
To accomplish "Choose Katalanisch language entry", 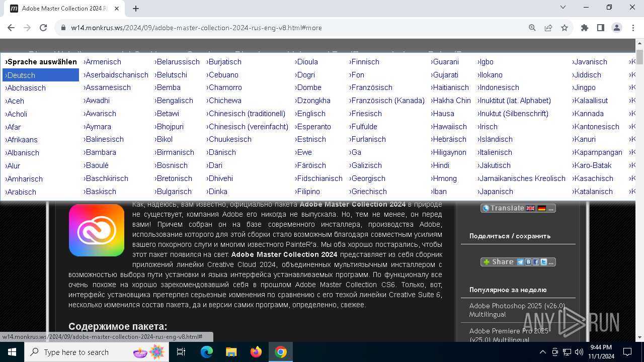I will pos(592,192).
